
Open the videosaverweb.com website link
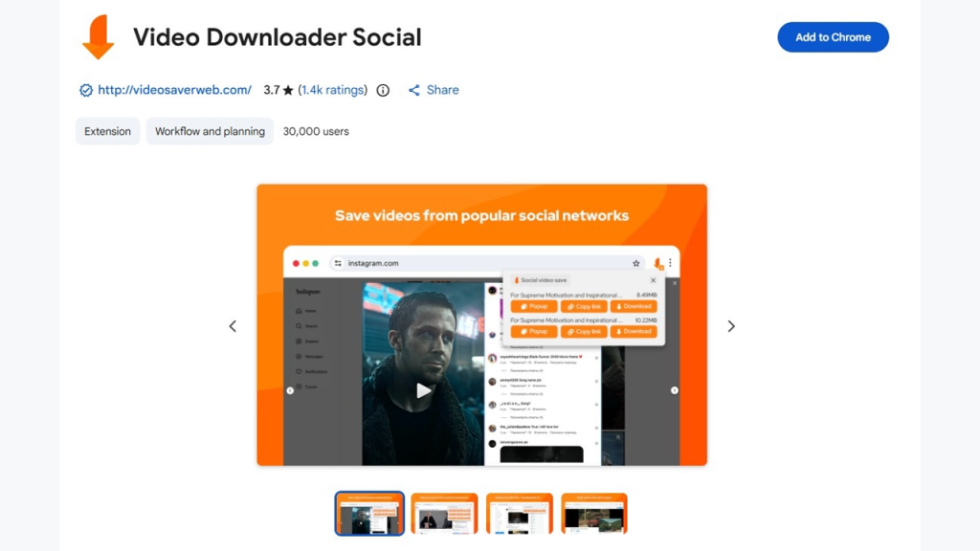(174, 90)
